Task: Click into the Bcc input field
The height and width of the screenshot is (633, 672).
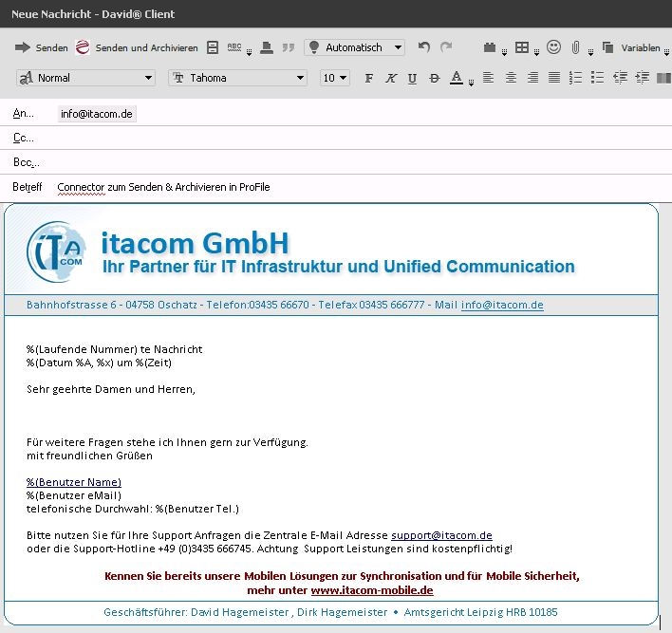Action: point(363,162)
